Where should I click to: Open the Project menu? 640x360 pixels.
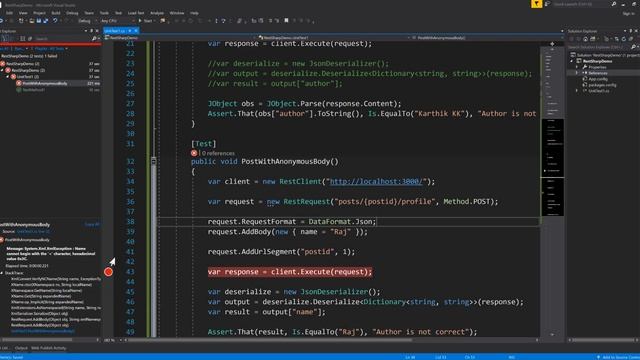39,13
